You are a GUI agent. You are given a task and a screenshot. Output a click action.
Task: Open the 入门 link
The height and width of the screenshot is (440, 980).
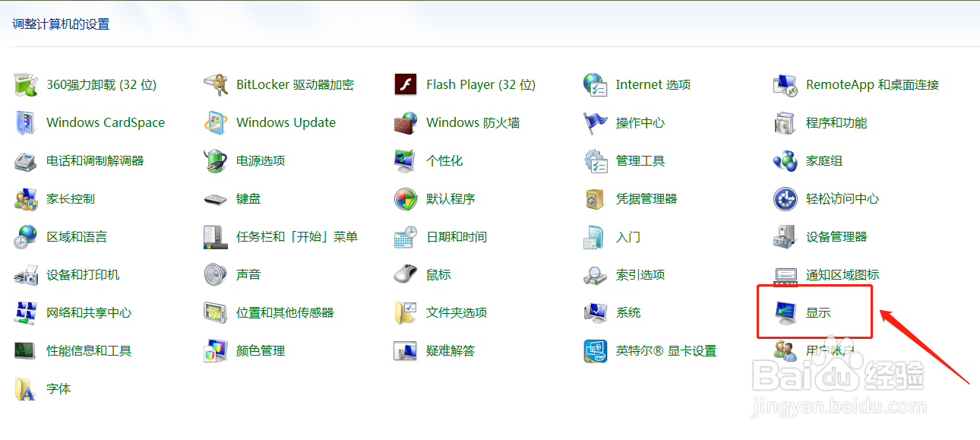pos(628,237)
